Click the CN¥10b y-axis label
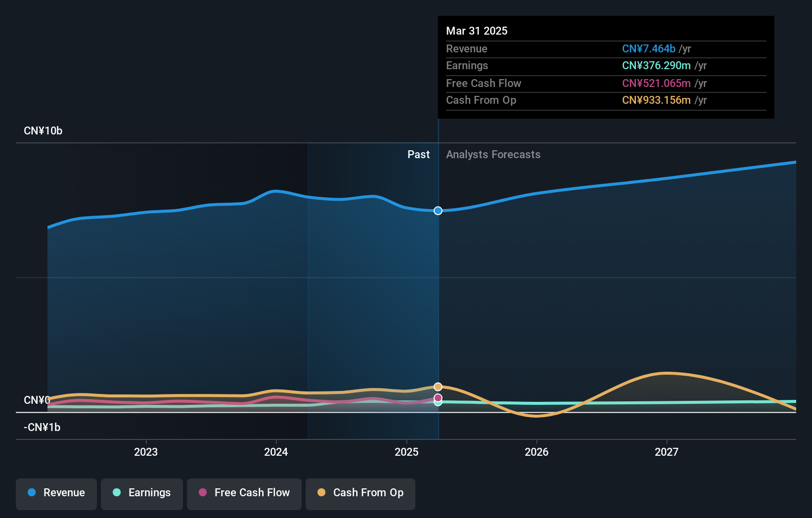This screenshot has width=812, height=518. click(x=43, y=131)
